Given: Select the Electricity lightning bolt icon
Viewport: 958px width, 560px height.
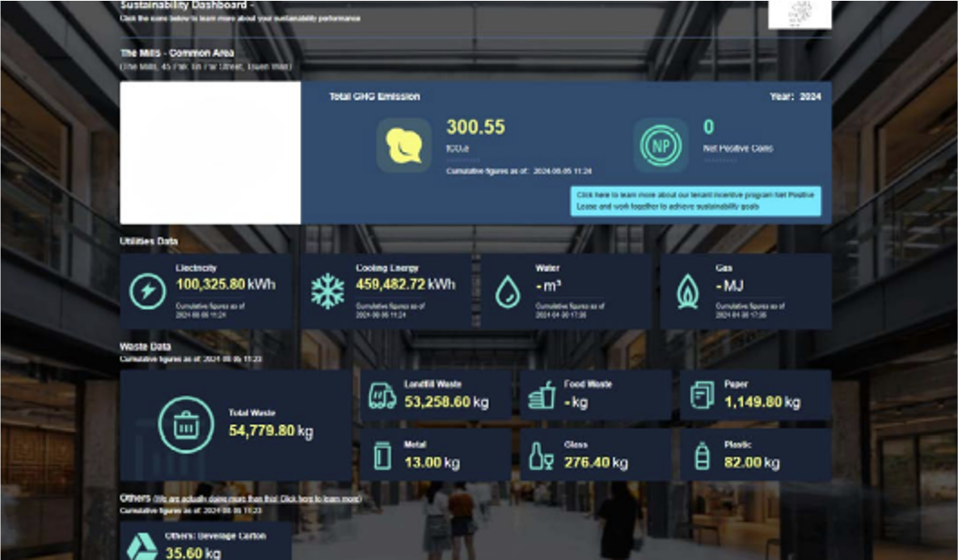Looking at the screenshot, I should (x=148, y=292).
